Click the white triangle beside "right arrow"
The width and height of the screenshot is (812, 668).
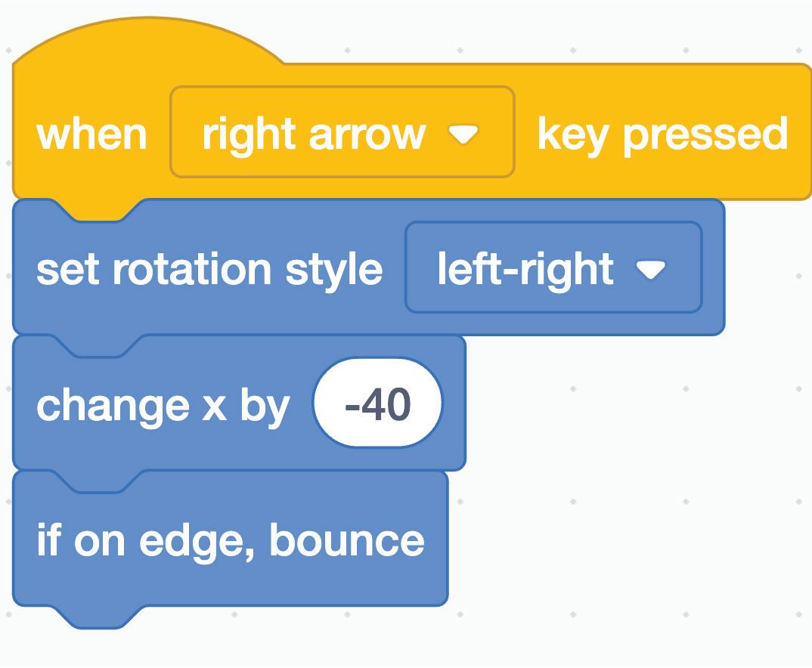(x=463, y=135)
